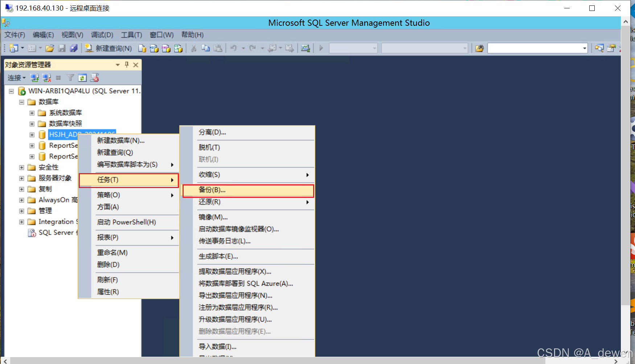Image resolution: width=635 pixels, height=364 pixels.
Task: Click the Disconnect server icon
Action: click(x=46, y=78)
